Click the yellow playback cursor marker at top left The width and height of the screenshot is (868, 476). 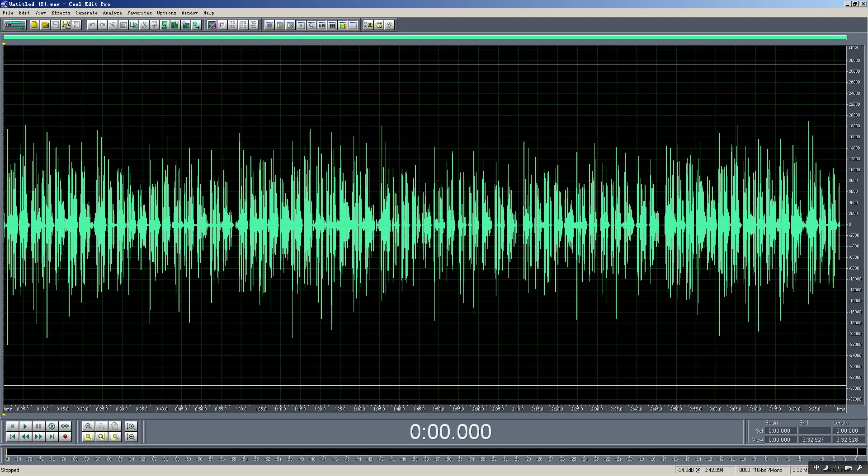coord(4,44)
